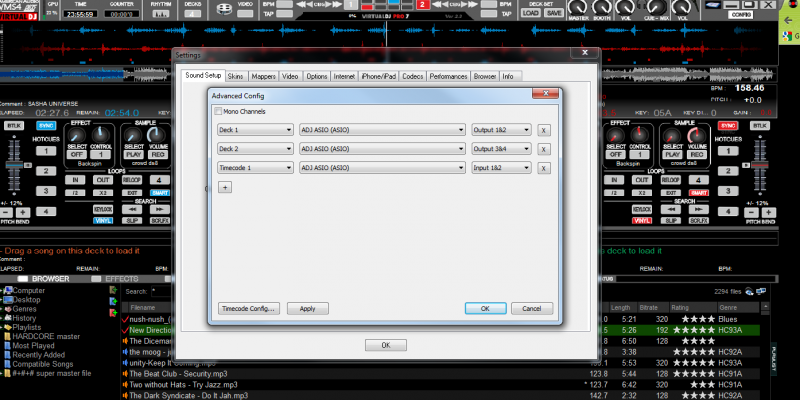Open Deck 2 ADJ ASIO device dropdown

pos(382,149)
